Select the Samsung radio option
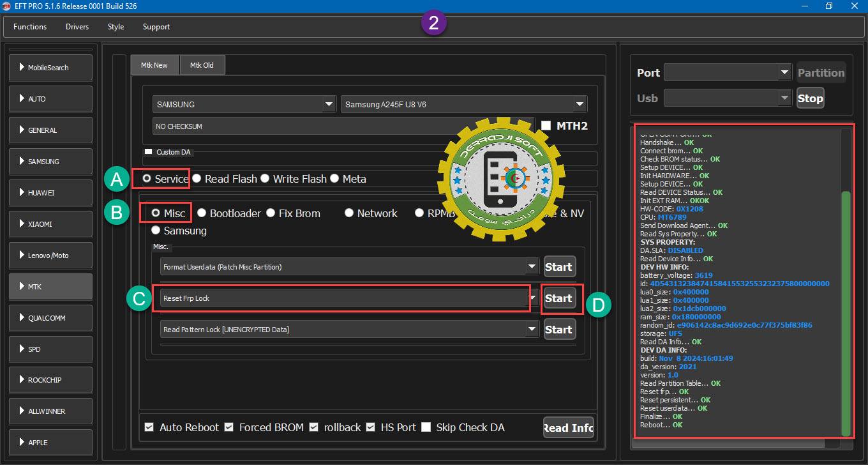This screenshot has width=868, height=465. 156,231
